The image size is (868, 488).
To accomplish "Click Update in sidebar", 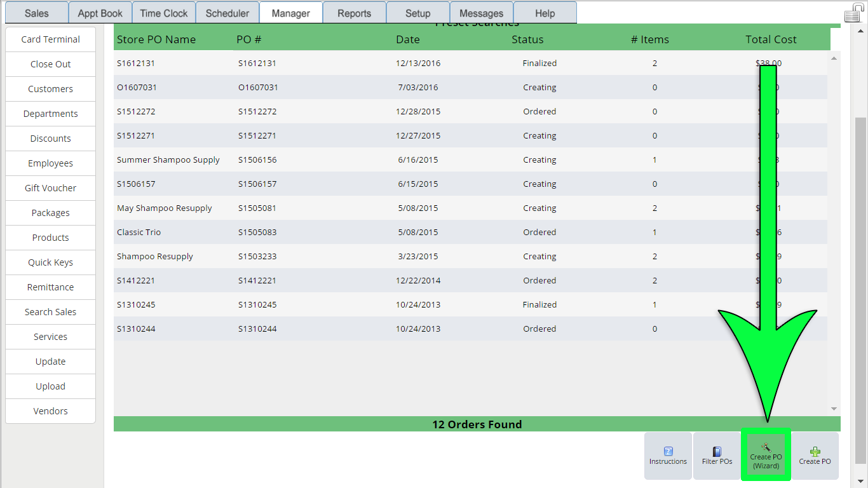I will pyautogui.click(x=50, y=362).
